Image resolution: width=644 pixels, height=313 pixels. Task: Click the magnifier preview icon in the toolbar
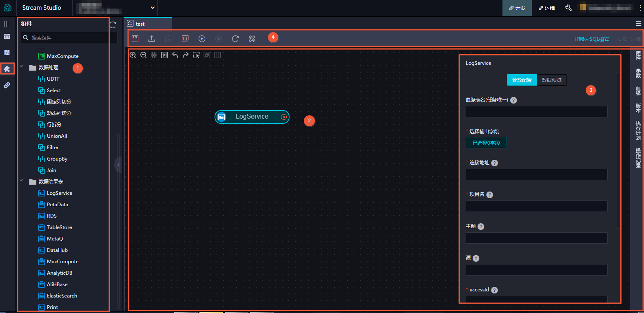tap(185, 39)
